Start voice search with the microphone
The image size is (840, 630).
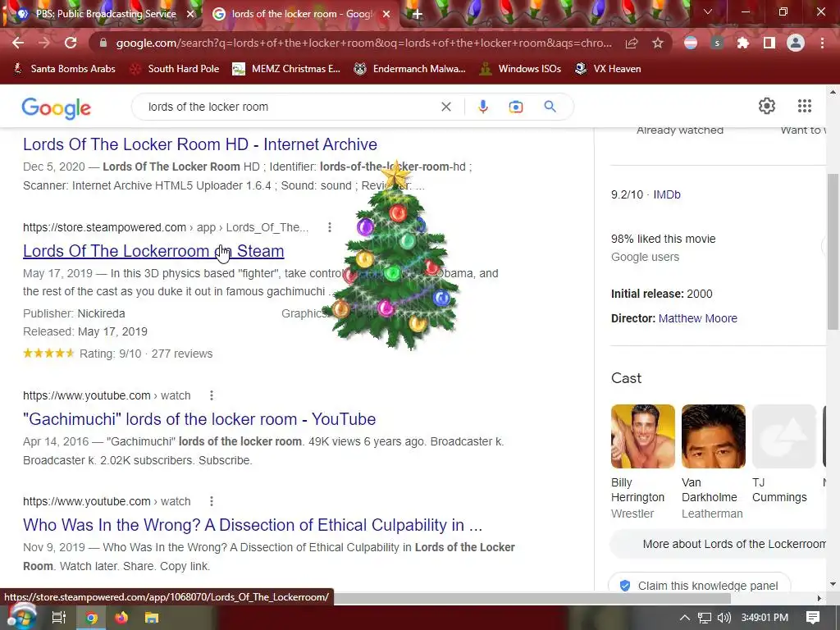pos(482,107)
